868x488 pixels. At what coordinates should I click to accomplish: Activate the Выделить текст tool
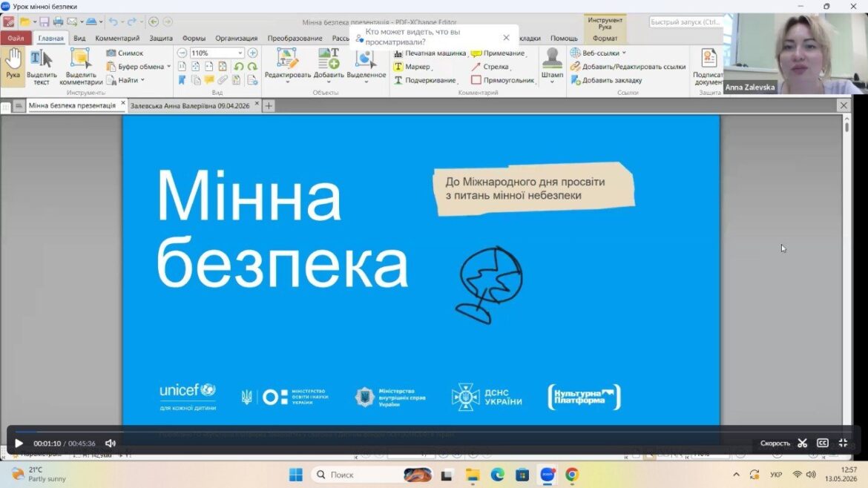42,67
